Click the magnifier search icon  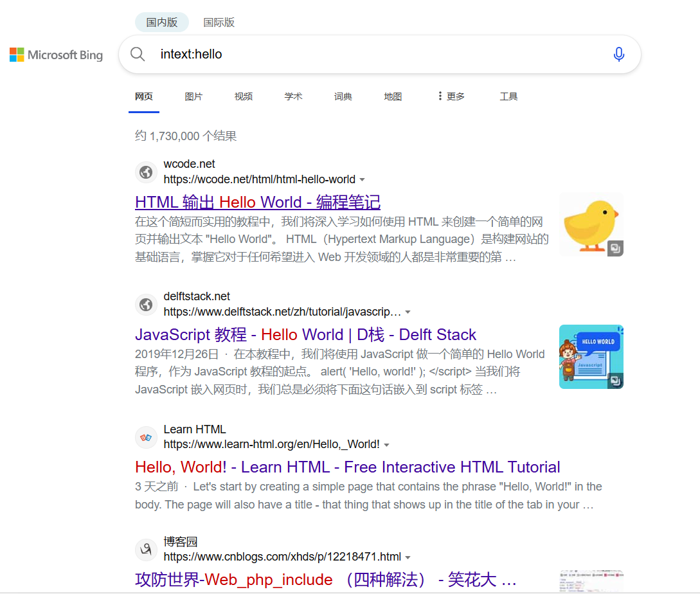coord(138,55)
